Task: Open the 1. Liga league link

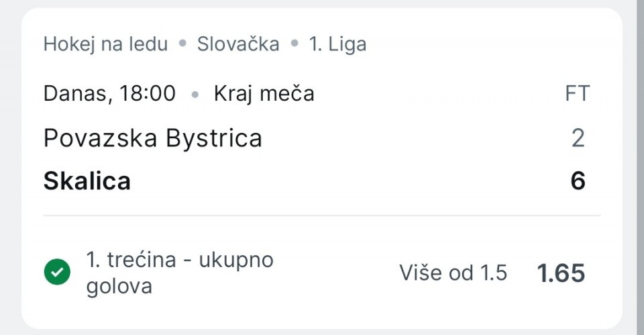Action: 337,44
